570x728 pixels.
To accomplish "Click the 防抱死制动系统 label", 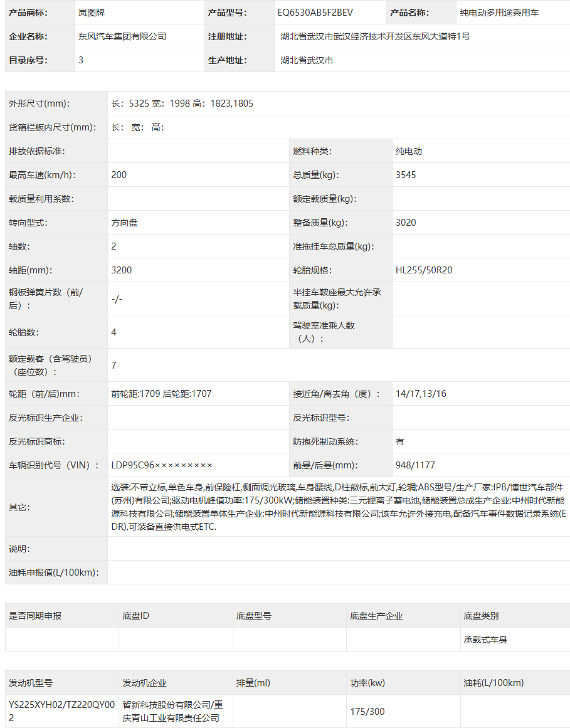I will 325,441.
